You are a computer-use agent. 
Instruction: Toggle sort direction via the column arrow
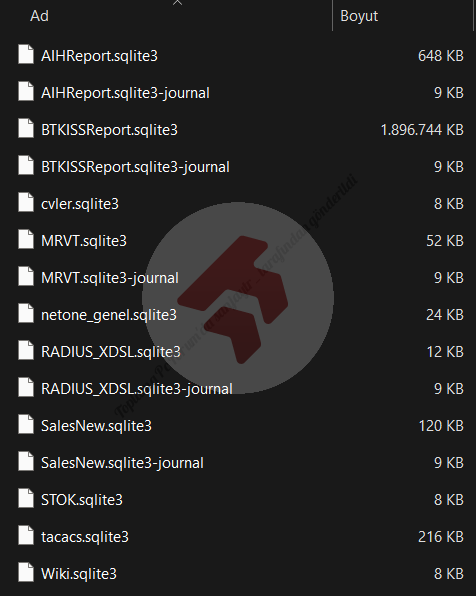coord(178,3)
